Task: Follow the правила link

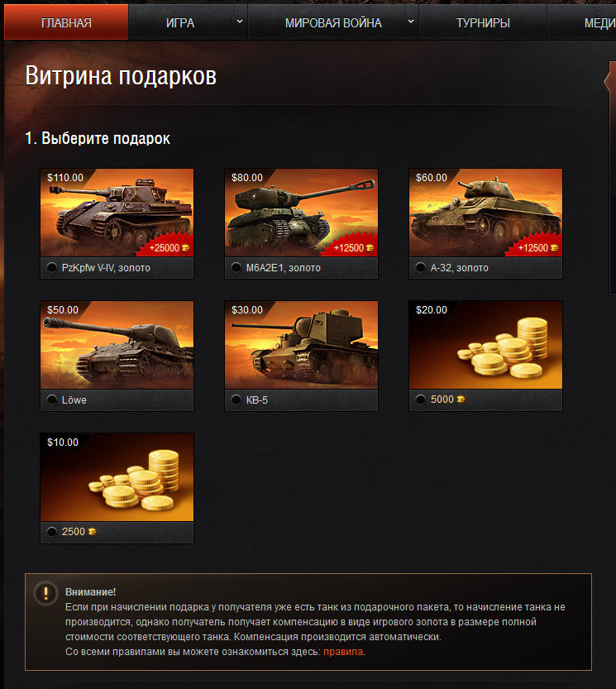Action: pos(343,652)
